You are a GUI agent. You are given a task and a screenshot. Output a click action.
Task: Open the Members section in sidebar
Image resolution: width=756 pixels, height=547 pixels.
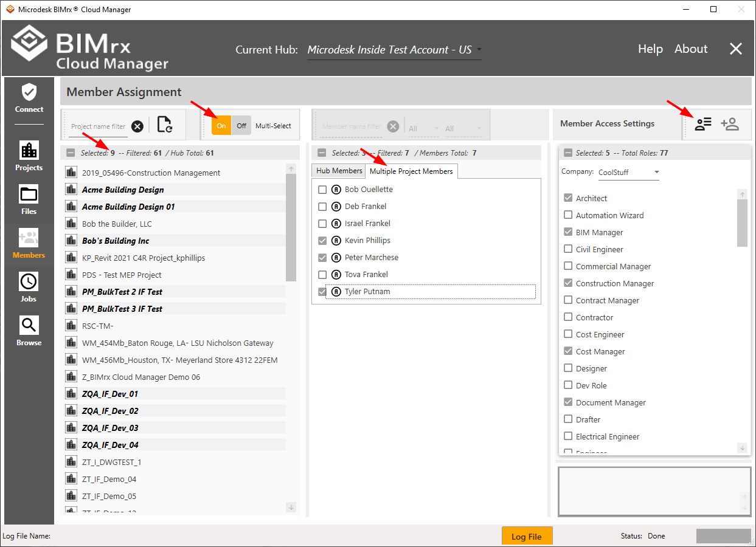[29, 244]
